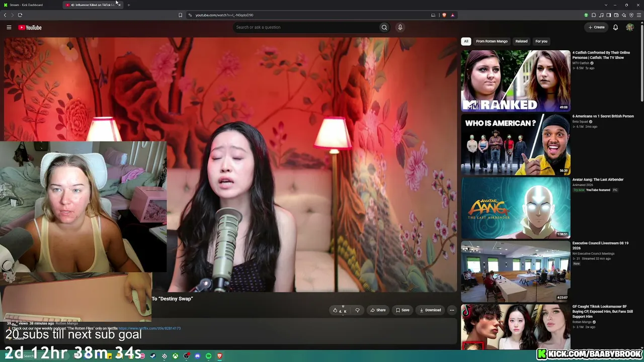644x362 pixels.
Task: Select the From Rotten Mango chip
Action: pyautogui.click(x=492, y=41)
